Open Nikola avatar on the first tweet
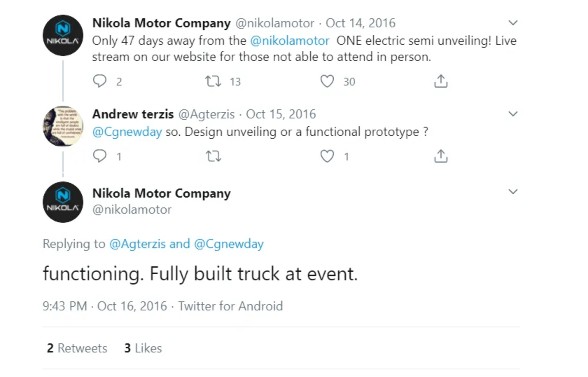 tap(63, 35)
